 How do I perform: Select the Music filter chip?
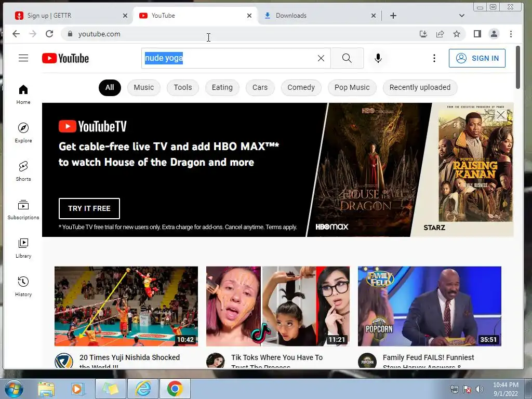pyautogui.click(x=143, y=87)
